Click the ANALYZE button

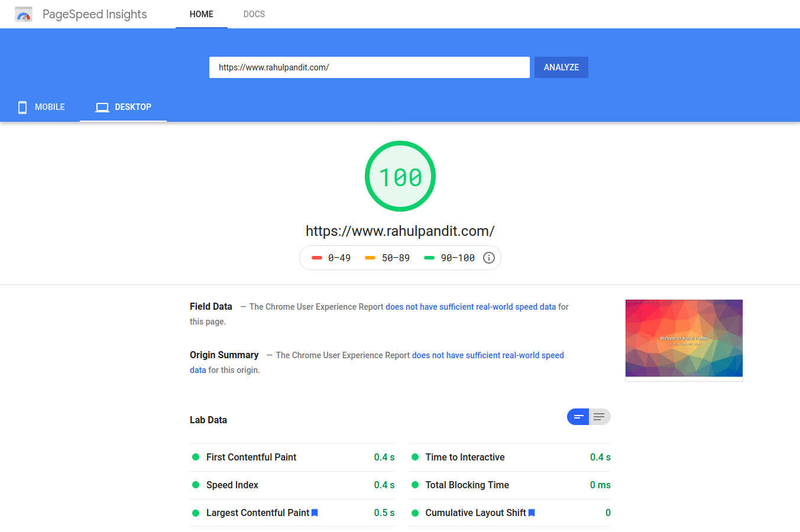click(561, 67)
